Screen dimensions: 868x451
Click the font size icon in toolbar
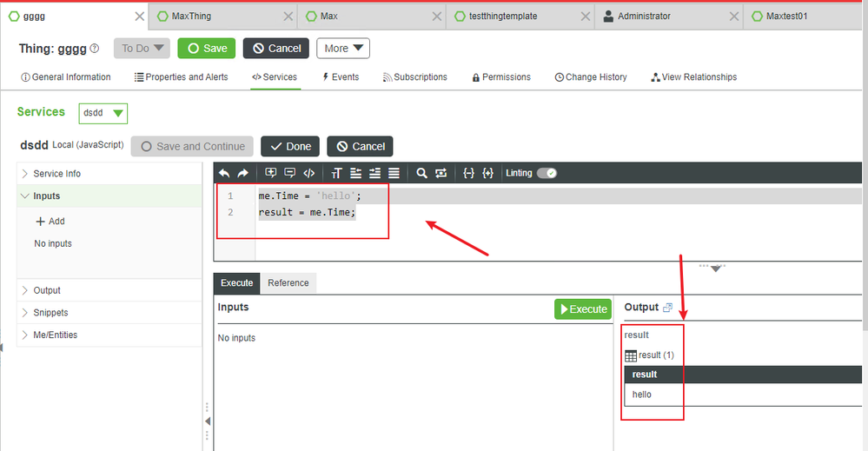[336, 173]
